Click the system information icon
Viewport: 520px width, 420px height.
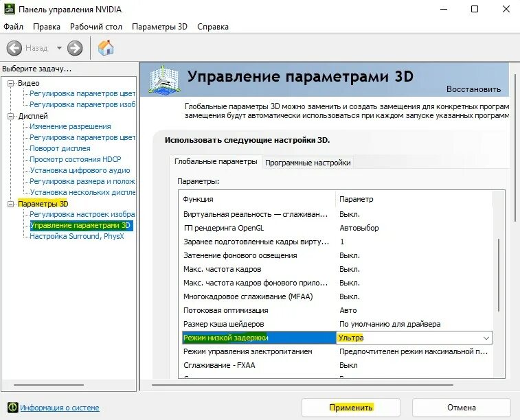click(12, 407)
